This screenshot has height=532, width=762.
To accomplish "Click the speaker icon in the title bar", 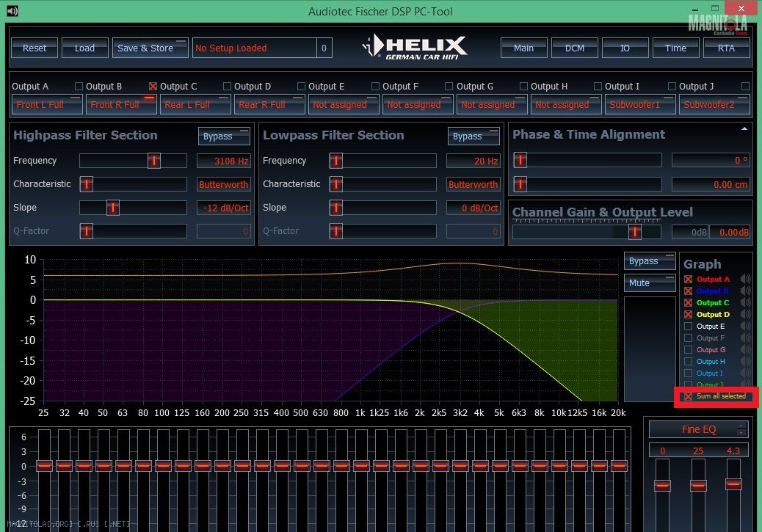I will (x=10, y=10).
